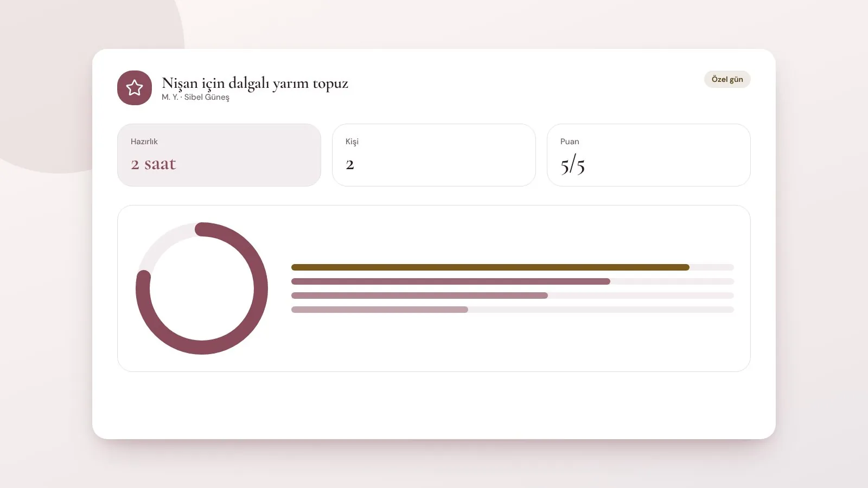The height and width of the screenshot is (488, 868).
Task: Select the title Nişan için dalgalı yarım topuz
Action: pyautogui.click(x=255, y=83)
